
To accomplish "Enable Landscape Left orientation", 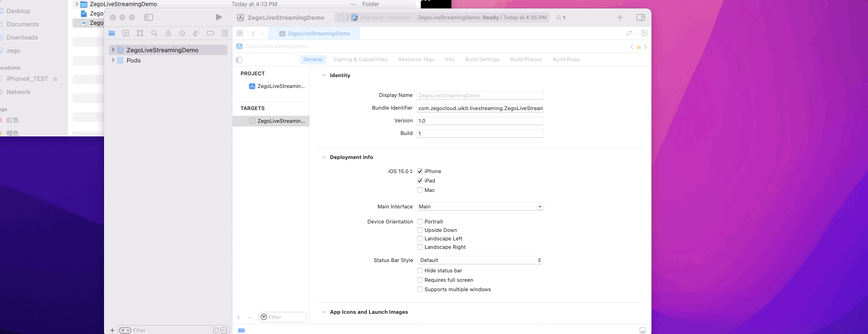I will pos(420,239).
